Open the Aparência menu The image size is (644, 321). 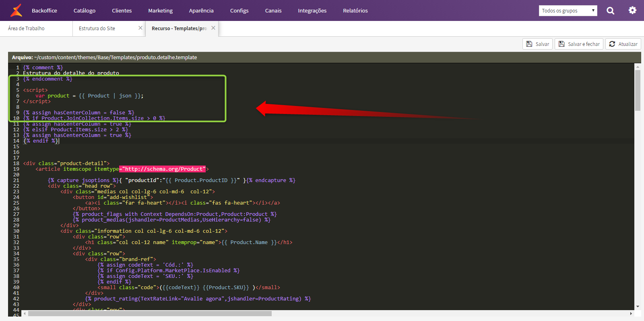pyautogui.click(x=201, y=10)
